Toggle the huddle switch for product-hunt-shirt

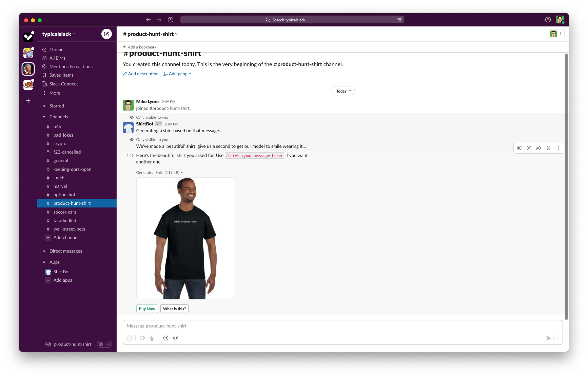[104, 344]
